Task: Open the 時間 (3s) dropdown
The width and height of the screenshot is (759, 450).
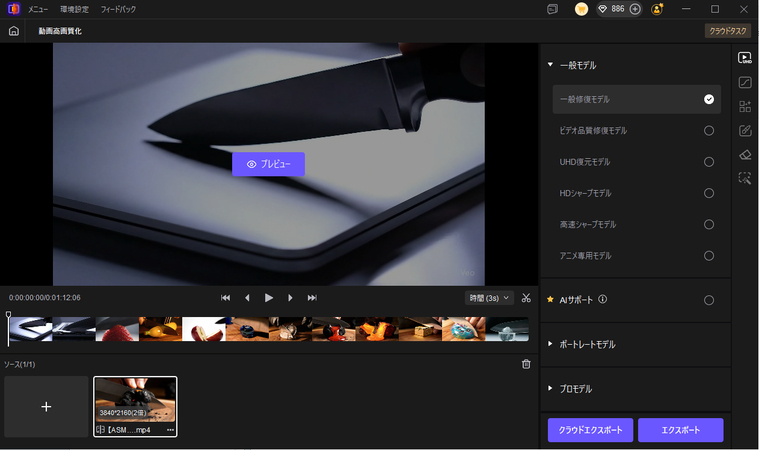Action: [x=489, y=298]
